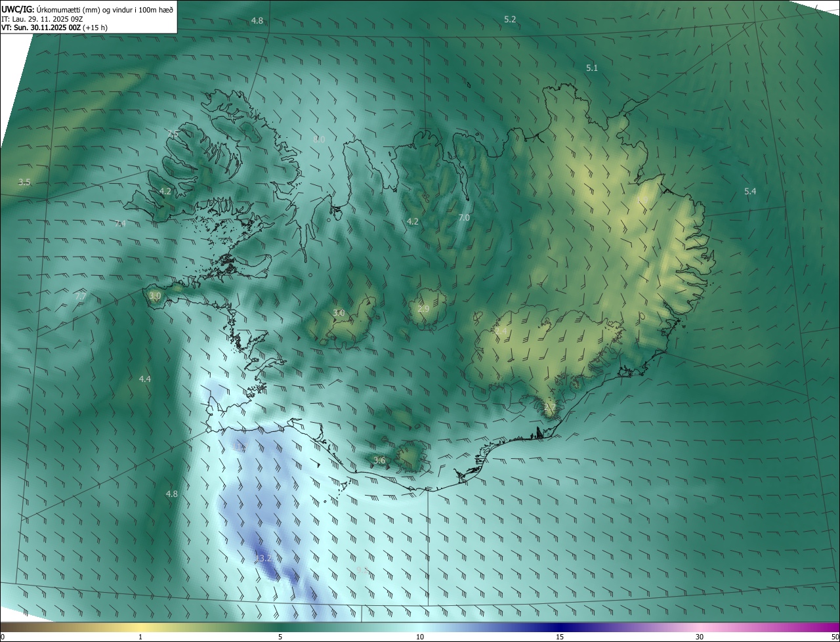
Task: Click the 2.7 value on the map
Action: pos(550,408)
